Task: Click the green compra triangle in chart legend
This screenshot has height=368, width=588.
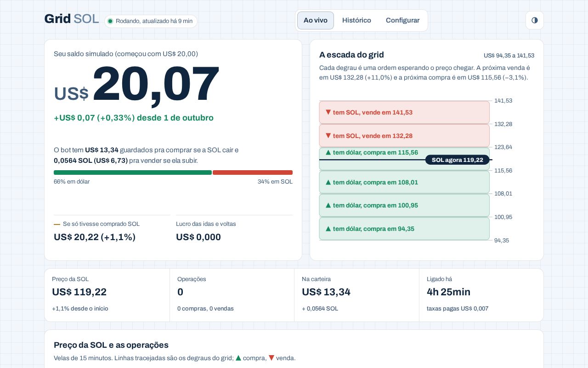Action: [238, 358]
